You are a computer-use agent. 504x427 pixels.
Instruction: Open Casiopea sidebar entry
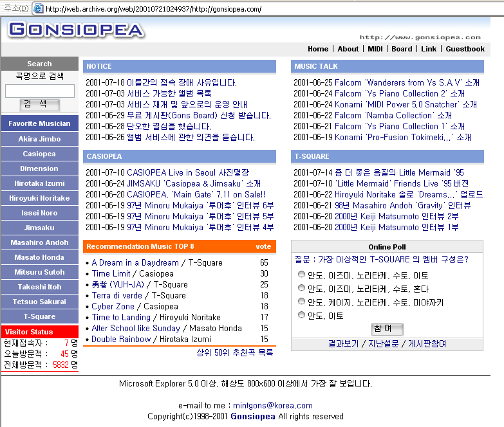pyautogui.click(x=39, y=154)
